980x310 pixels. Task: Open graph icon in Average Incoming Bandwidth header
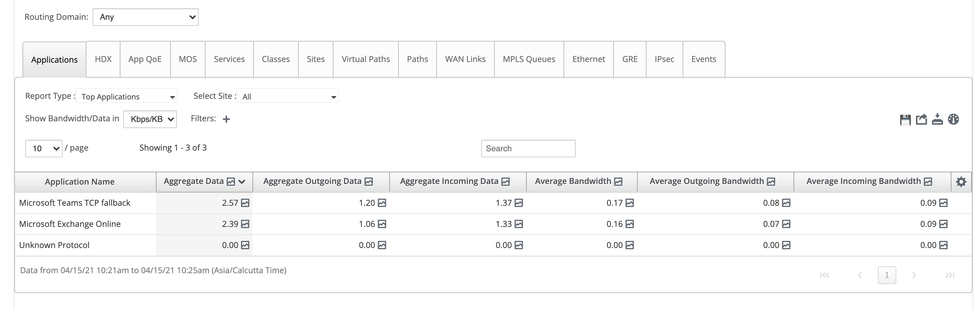click(928, 182)
